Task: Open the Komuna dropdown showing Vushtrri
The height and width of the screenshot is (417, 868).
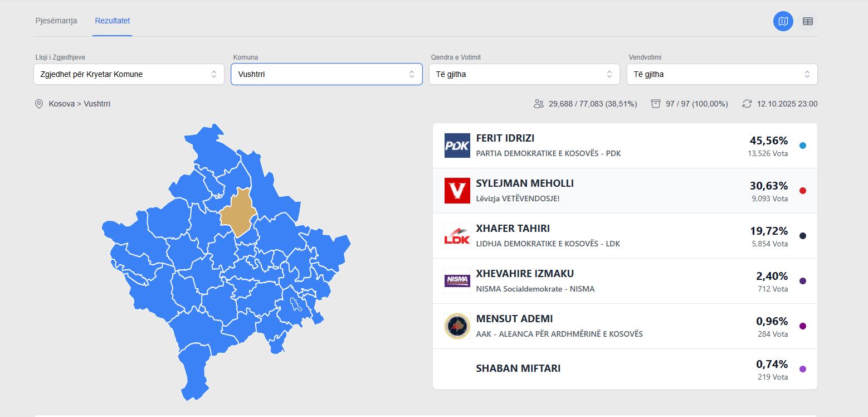Action: (x=326, y=74)
